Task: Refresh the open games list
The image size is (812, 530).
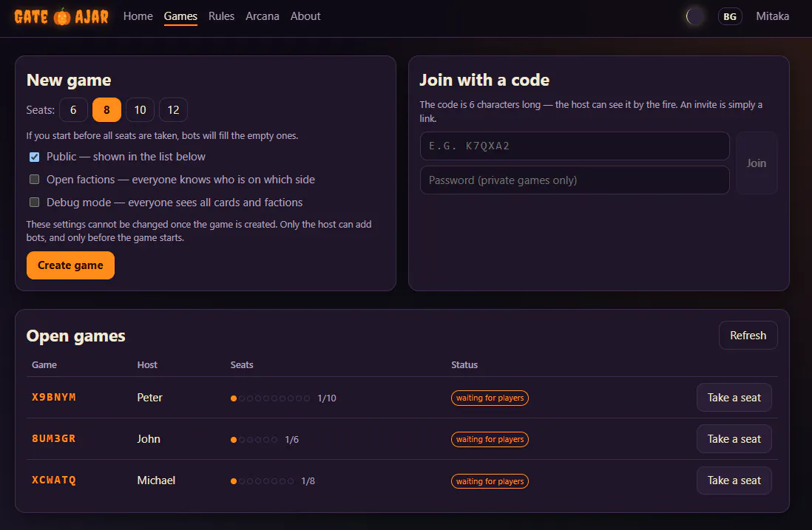Action: coord(748,336)
